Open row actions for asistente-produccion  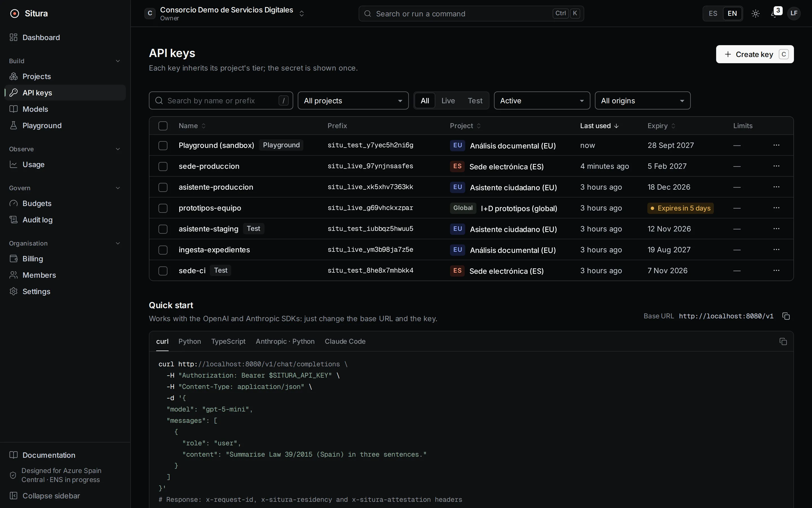click(x=776, y=187)
